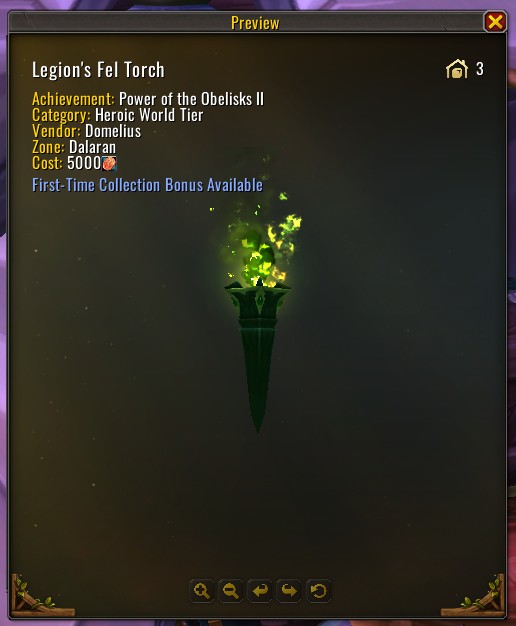Click the number 3 owned count
This screenshot has height=626, width=516.
pos(480,69)
